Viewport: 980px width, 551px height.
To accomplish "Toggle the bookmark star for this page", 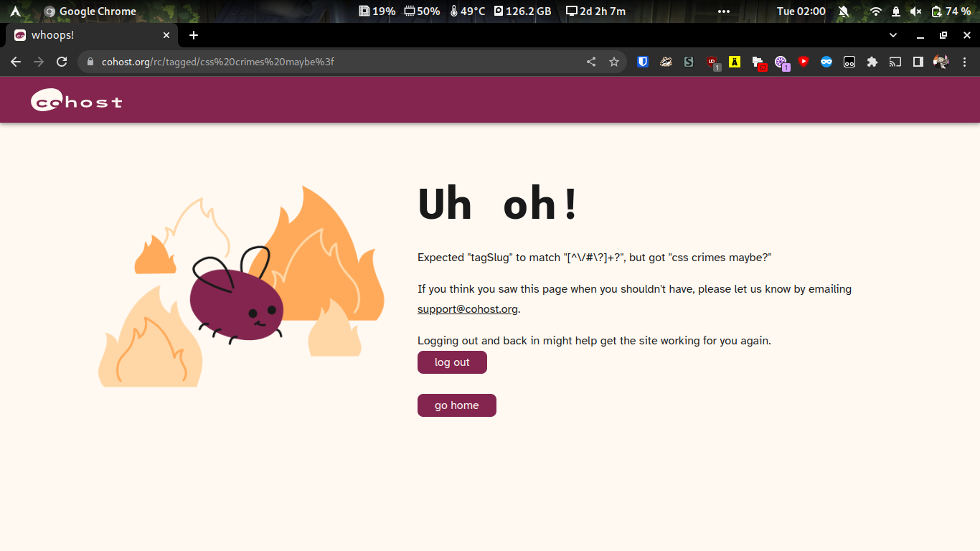I will [614, 62].
